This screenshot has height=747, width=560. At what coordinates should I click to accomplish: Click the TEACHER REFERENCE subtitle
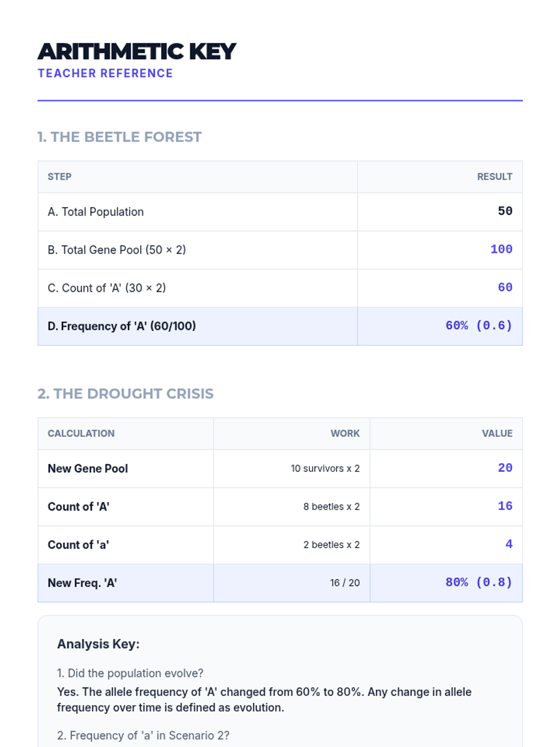(x=105, y=73)
